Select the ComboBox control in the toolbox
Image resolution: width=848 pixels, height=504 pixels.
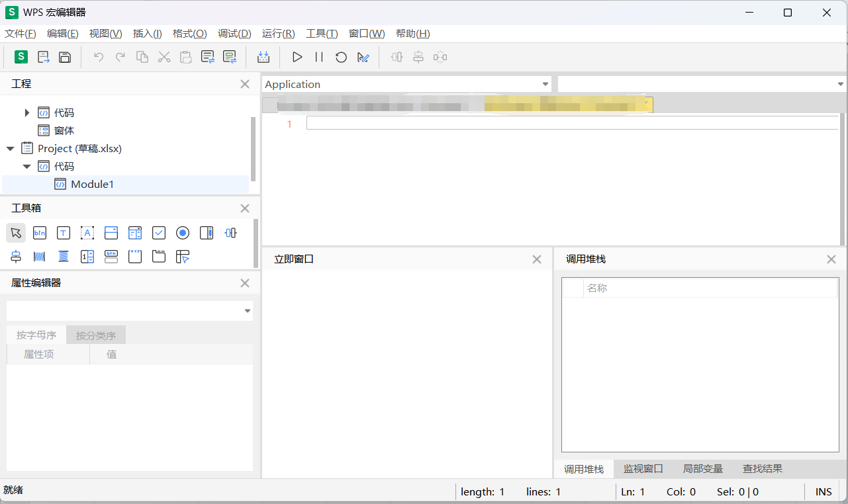click(111, 233)
